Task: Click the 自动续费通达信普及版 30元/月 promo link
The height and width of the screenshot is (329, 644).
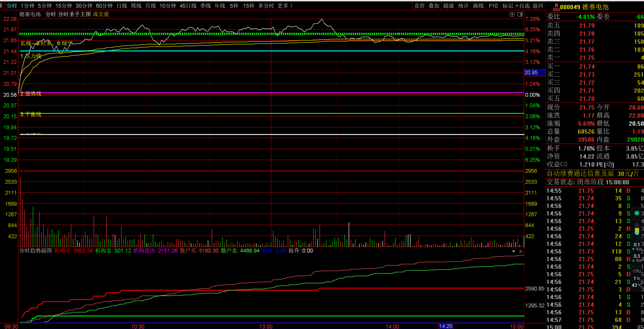Action: pyautogui.click(x=593, y=174)
